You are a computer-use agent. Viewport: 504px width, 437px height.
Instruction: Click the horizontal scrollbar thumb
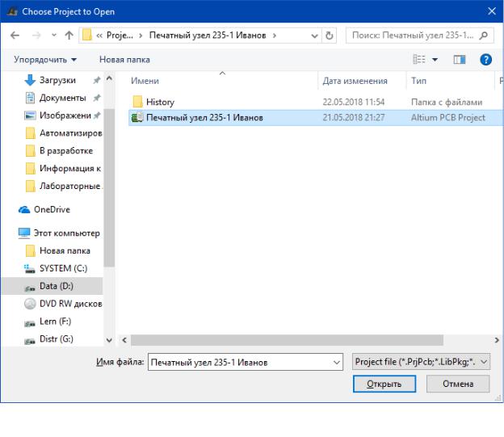(287, 340)
